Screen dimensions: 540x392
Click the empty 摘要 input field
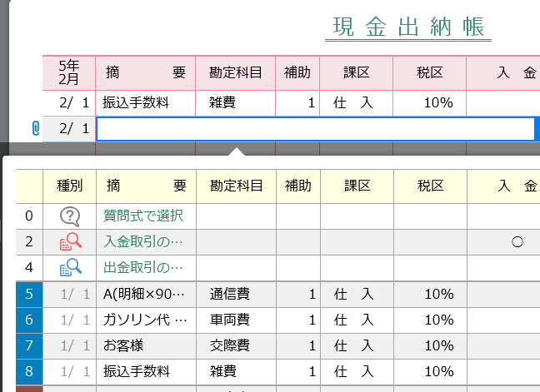pos(316,129)
